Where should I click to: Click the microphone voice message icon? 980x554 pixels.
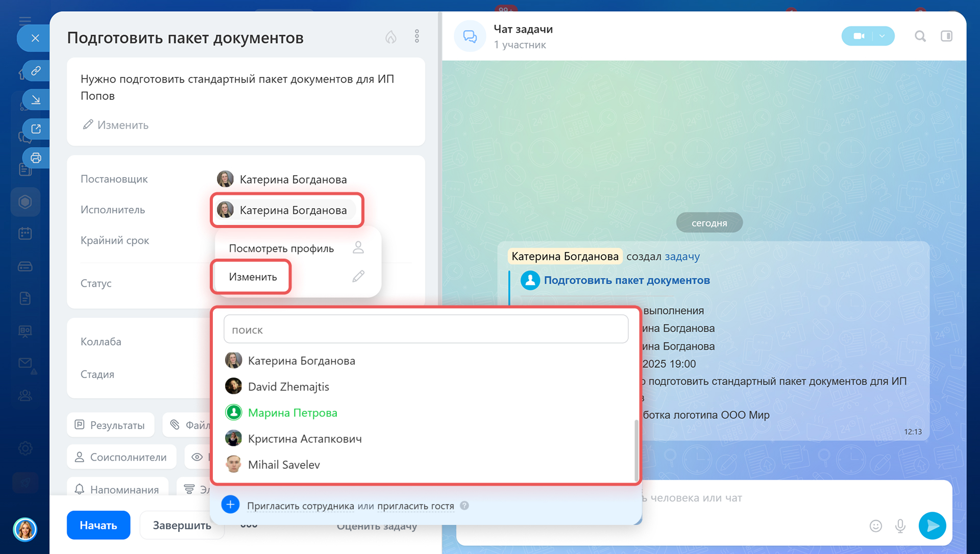pyautogui.click(x=900, y=525)
